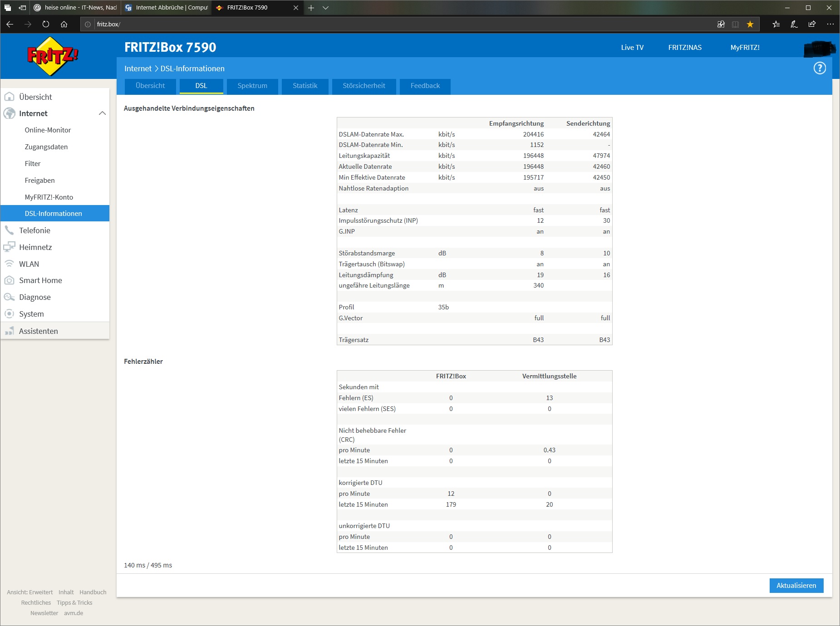Viewport: 840px width, 626px height.
Task: Click Internet in the breadcrumb
Action: click(x=138, y=68)
